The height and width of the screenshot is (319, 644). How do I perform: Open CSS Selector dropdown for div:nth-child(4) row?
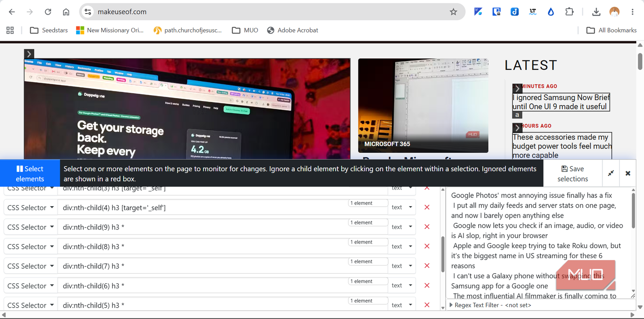tap(31, 207)
